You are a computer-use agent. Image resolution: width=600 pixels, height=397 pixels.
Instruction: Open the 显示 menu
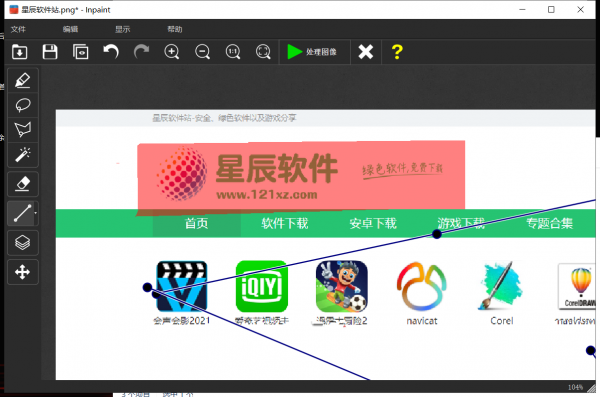(x=123, y=29)
